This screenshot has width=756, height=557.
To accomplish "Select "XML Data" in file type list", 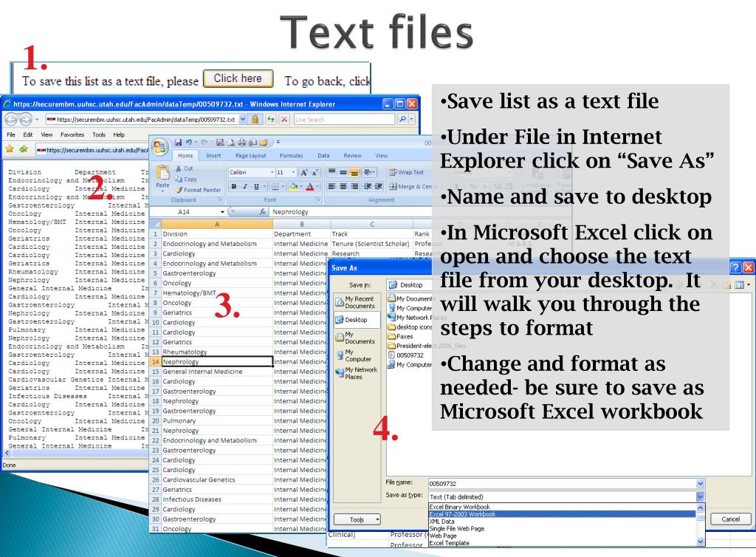I will (562, 522).
